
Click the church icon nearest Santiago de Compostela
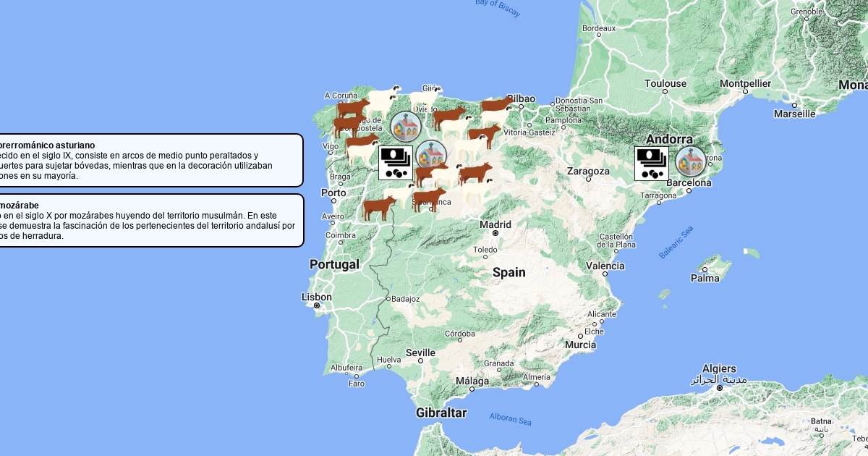pyautogui.click(x=406, y=127)
